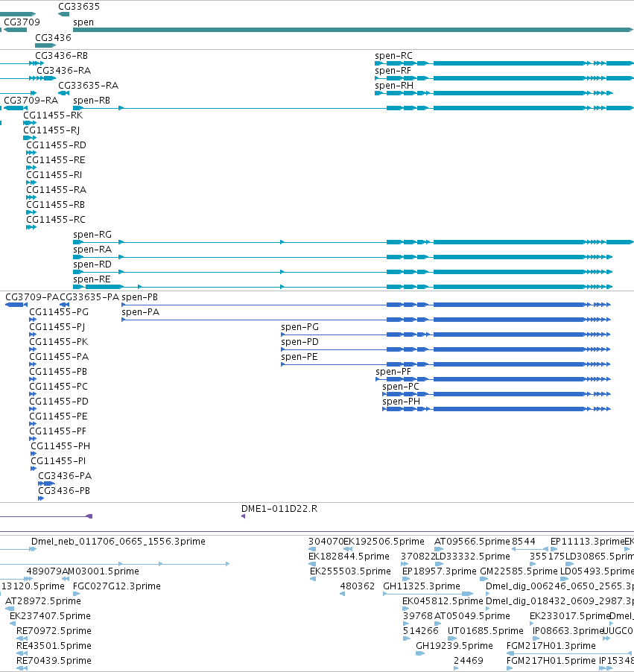Image resolution: width=634 pixels, height=672 pixels.
Task: Click the CG33635 gene label
Action: click(x=79, y=7)
